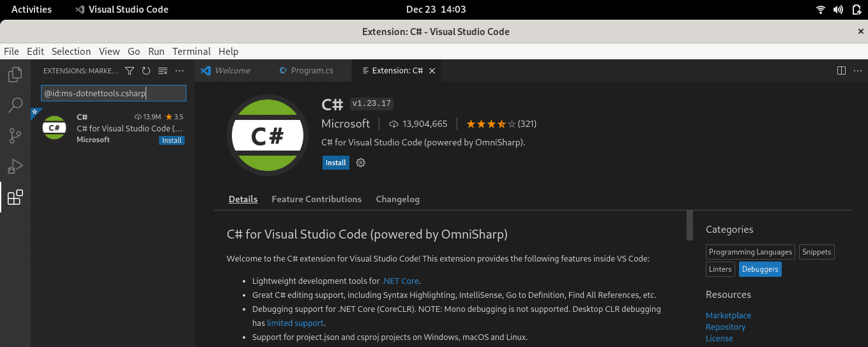Open the Repository resource link
This screenshot has height=347, width=868.
pos(726,327)
